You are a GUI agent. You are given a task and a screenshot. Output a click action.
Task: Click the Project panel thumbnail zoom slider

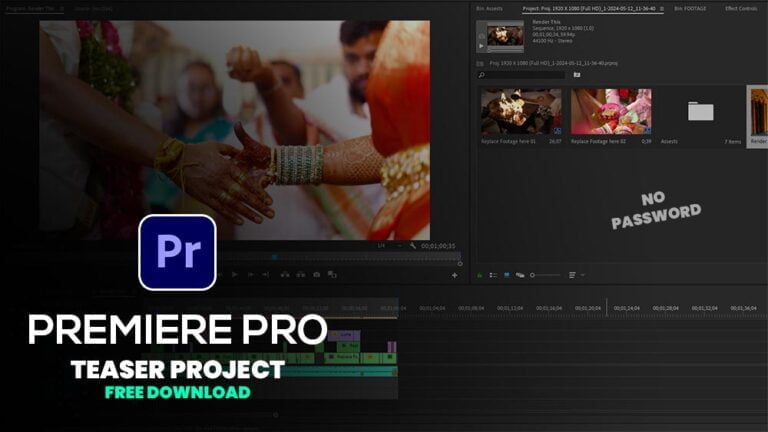(x=546, y=274)
